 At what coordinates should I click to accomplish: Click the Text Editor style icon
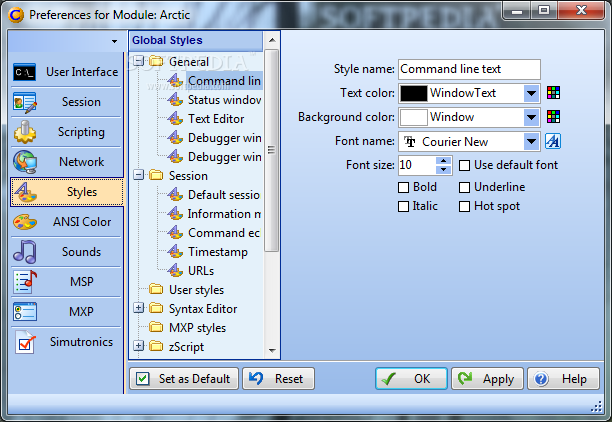(175, 118)
